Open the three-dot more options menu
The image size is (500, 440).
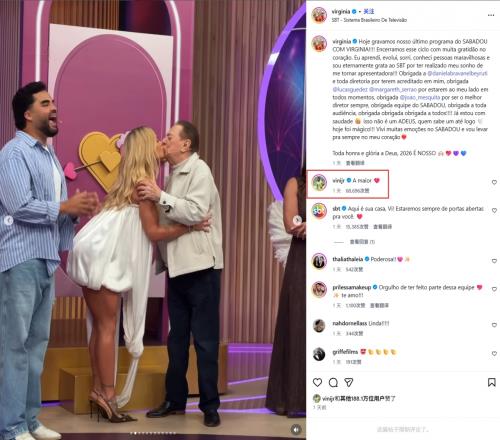(491, 15)
